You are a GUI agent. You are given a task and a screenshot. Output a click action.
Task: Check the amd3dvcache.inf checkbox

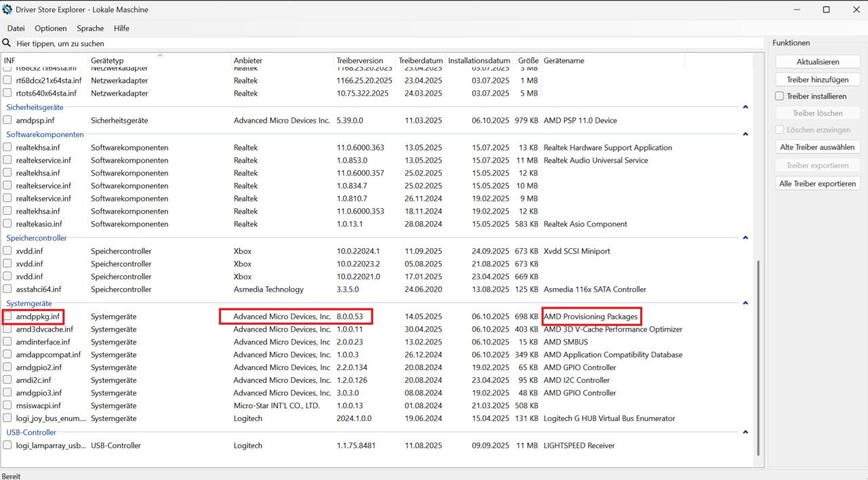8,329
